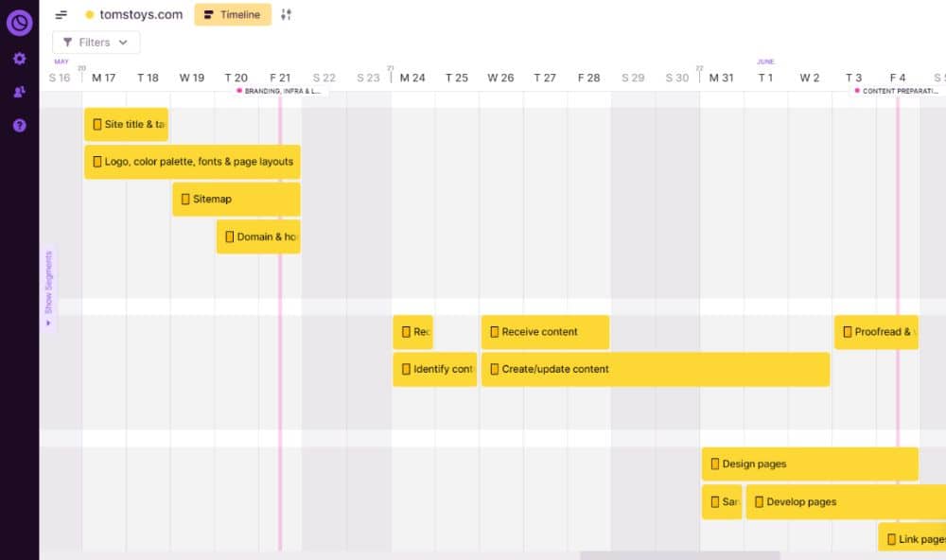Open the help question mark icon
Image resolution: width=946 pixels, height=560 pixels.
click(19, 124)
